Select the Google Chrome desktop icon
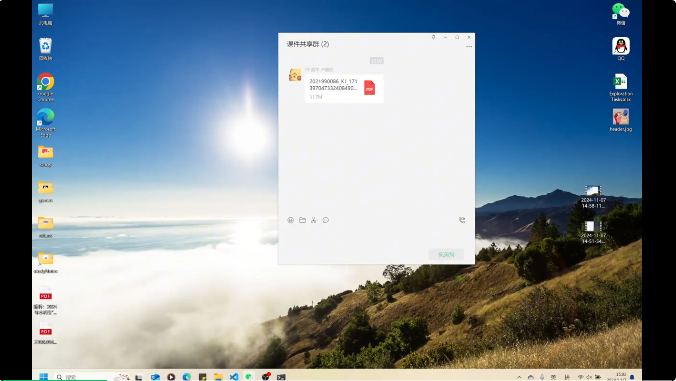Viewport: 676px width, 381px height. click(x=45, y=87)
